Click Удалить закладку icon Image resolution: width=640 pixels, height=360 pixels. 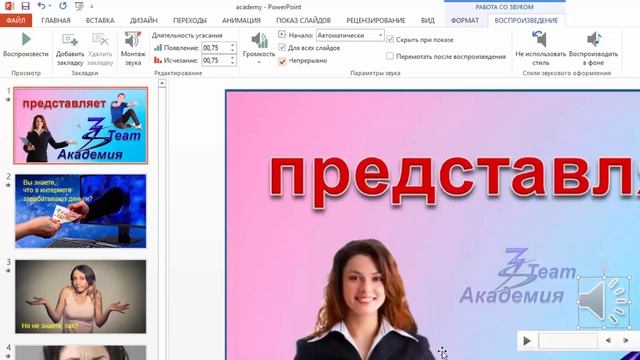(100, 40)
